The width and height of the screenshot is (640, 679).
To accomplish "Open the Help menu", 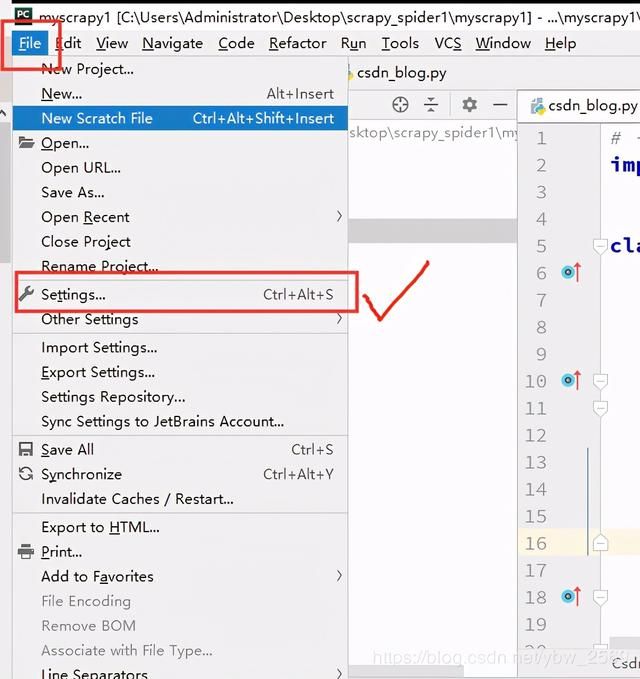I will coord(560,43).
